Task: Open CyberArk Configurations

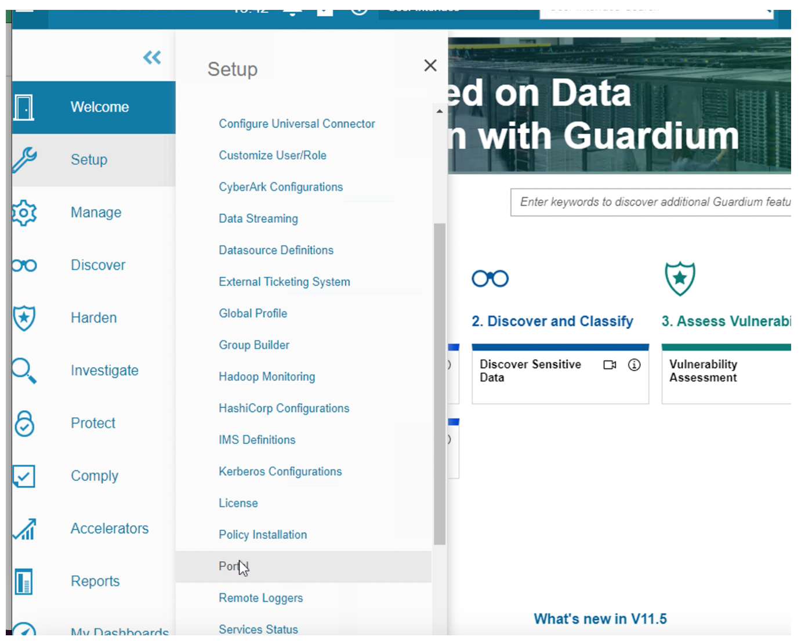Action: click(281, 187)
